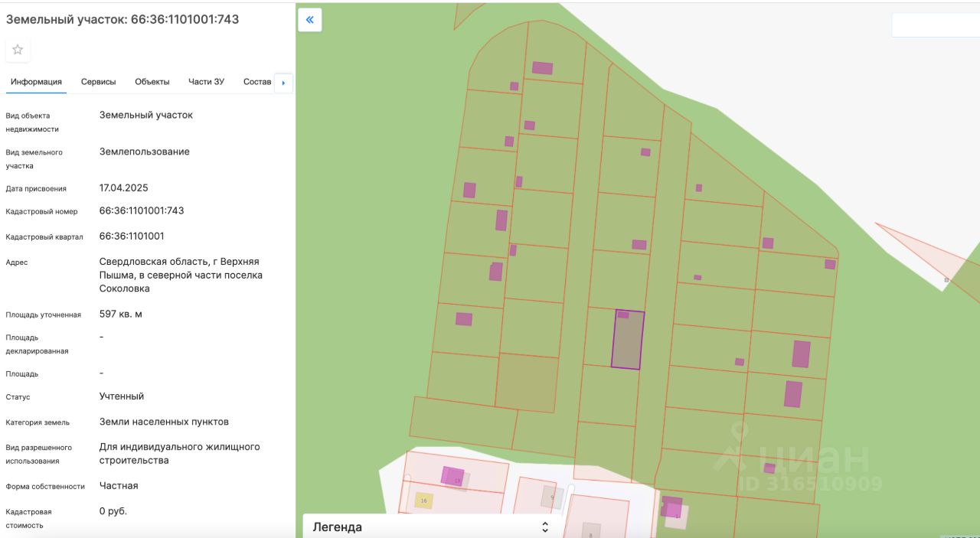Switch to the Сервисы tab
The image size is (980, 538).
pos(98,82)
